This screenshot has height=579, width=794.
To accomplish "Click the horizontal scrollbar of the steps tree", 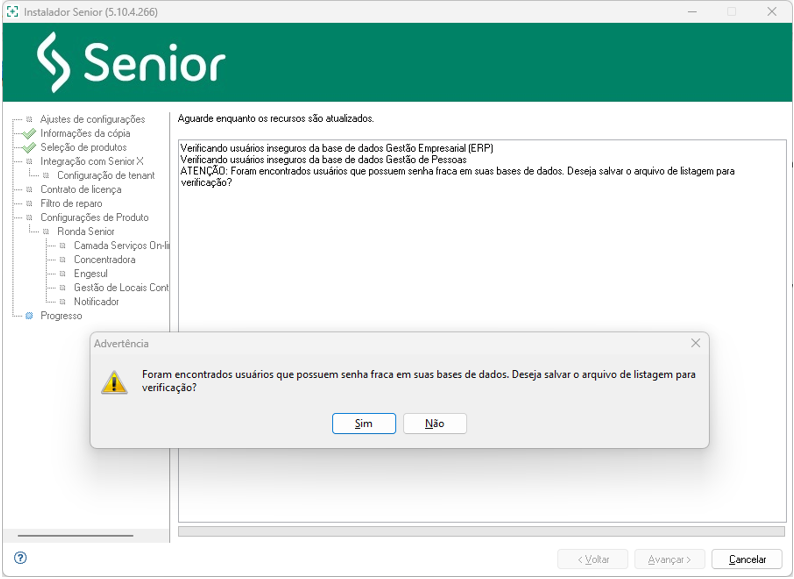I will pos(75,535).
